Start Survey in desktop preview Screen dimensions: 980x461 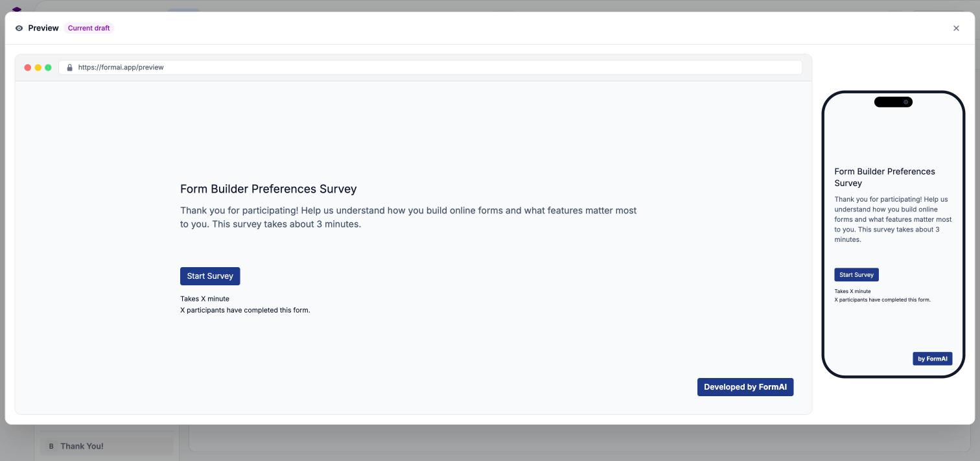point(210,276)
